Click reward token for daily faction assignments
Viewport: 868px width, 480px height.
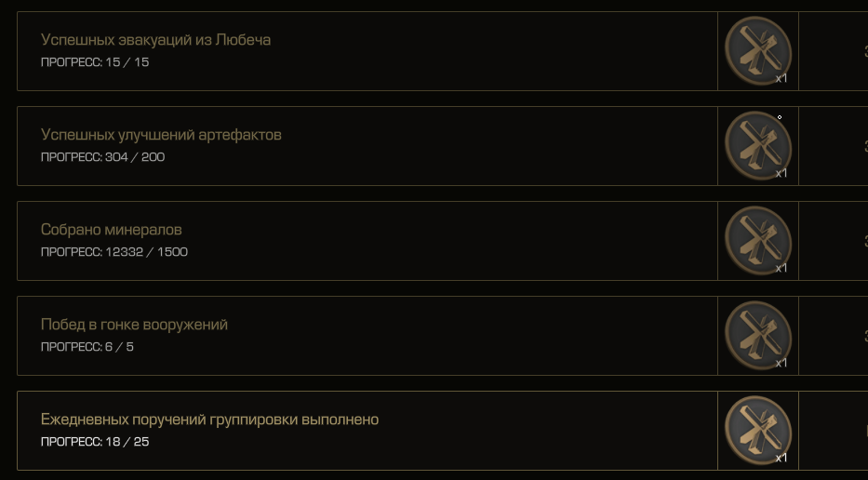[758, 430]
